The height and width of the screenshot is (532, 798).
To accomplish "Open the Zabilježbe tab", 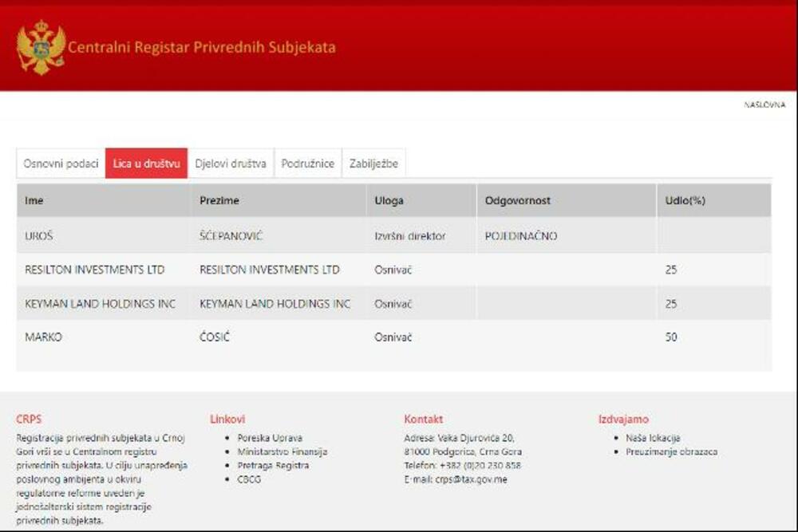I will pyautogui.click(x=373, y=164).
